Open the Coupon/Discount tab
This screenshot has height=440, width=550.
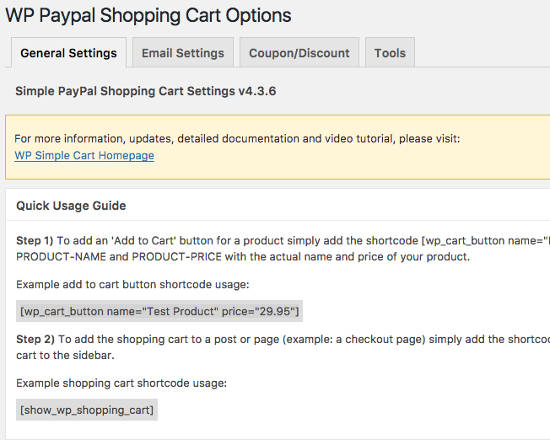[299, 53]
